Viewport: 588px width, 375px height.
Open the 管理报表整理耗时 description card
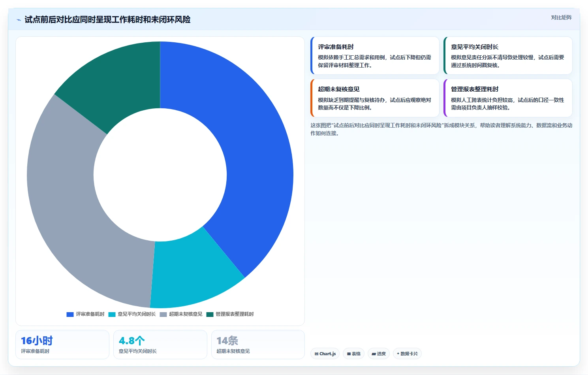(508, 98)
